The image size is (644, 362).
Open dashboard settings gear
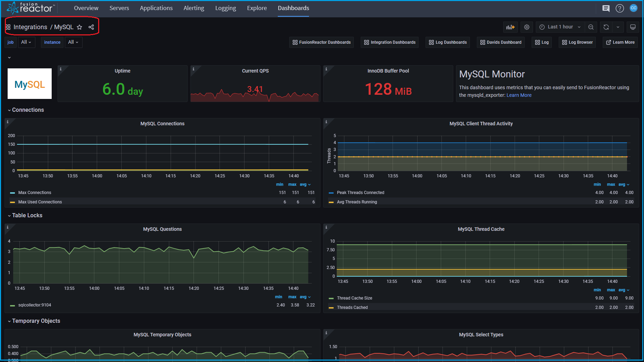(x=527, y=27)
